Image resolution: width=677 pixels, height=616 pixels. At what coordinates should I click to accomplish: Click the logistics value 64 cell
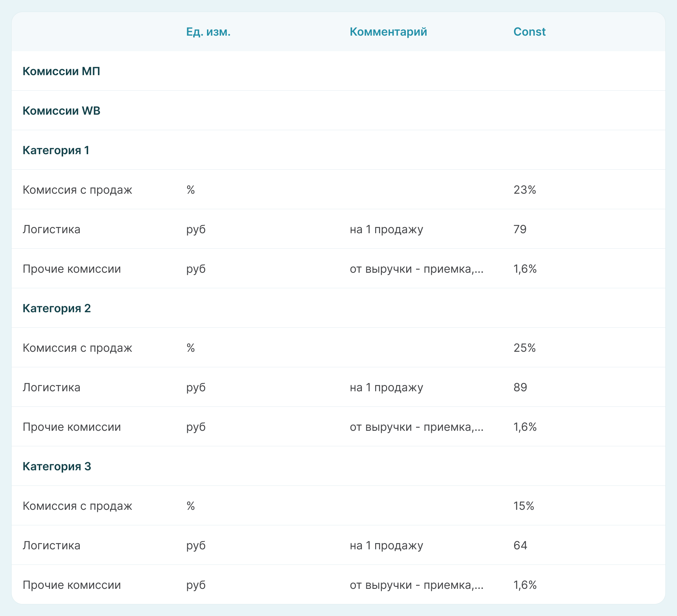coord(520,545)
